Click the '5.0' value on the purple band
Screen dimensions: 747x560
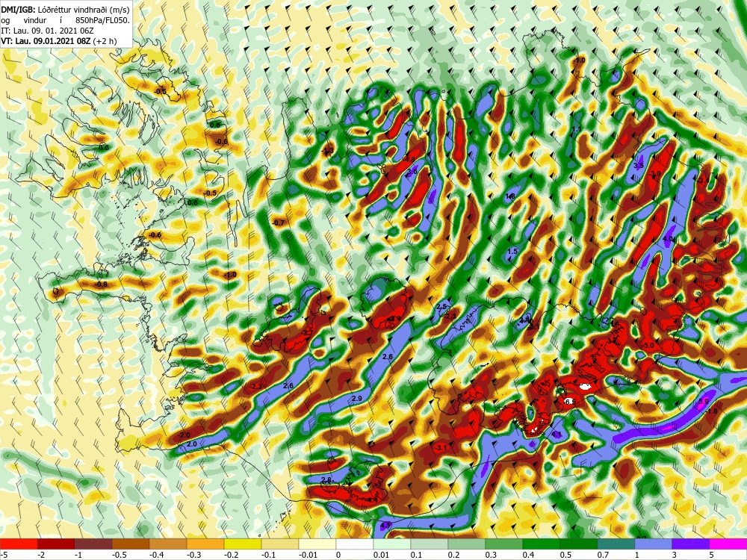click(x=704, y=402)
